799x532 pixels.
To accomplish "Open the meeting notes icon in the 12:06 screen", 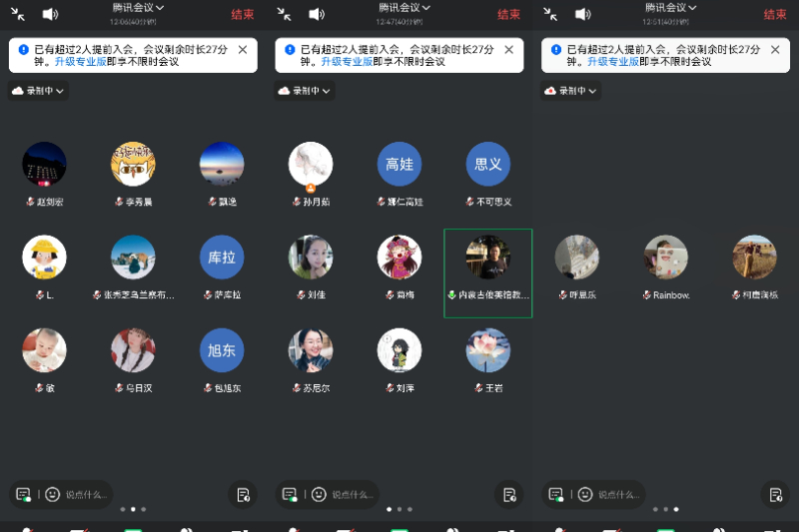I will click(243, 495).
